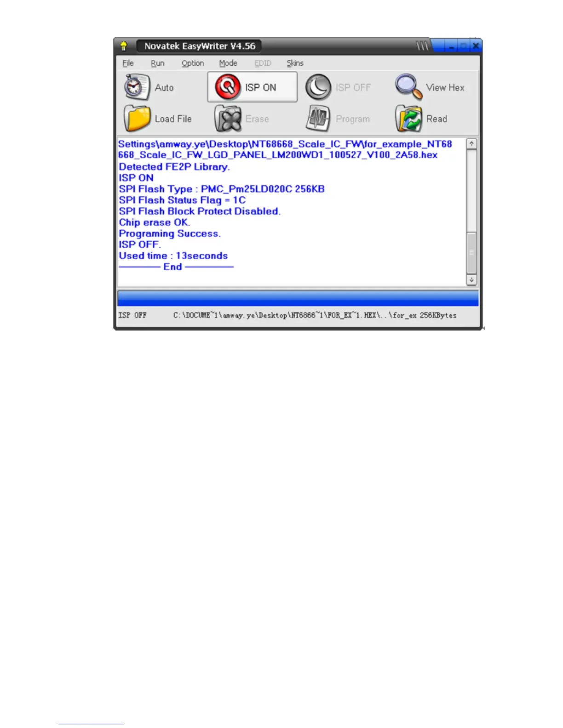Screen dimensions: 563x728
Task: Click the 'Chip erase OK.' log line
Action: tap(155, 222)
